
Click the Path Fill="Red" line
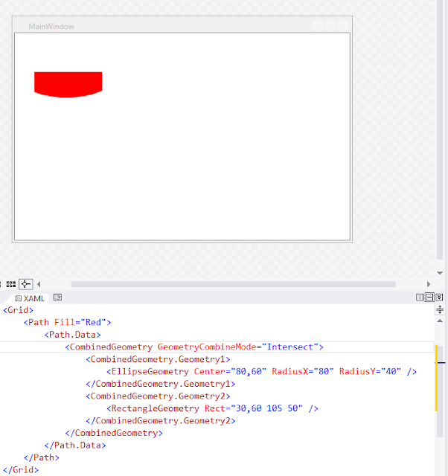click(68, 322)
